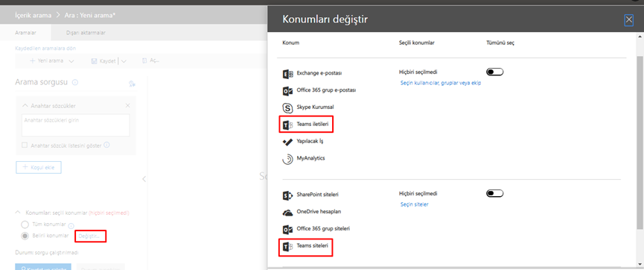Close the Konumları değiştir panel
This screenshot has width=644, height=270.
pos(628,20)
